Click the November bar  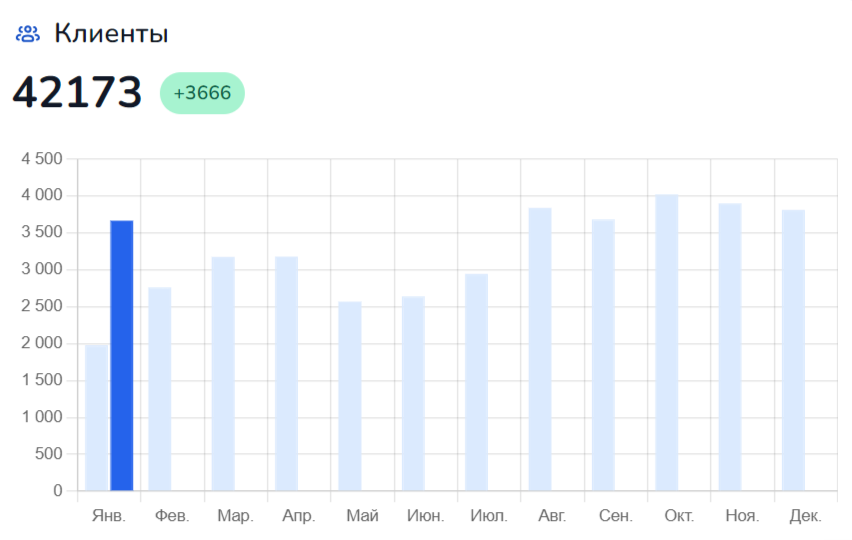tap(730, 347)
